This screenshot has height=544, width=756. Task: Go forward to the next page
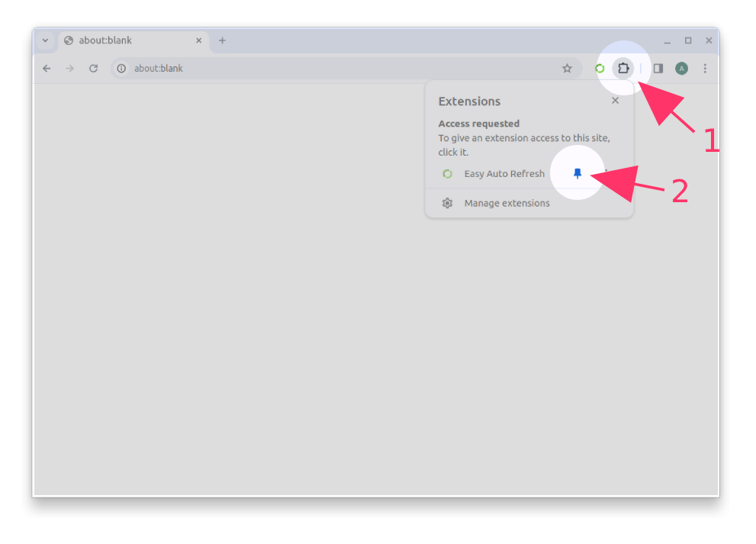pyautogui.click(x=69, y=69)
